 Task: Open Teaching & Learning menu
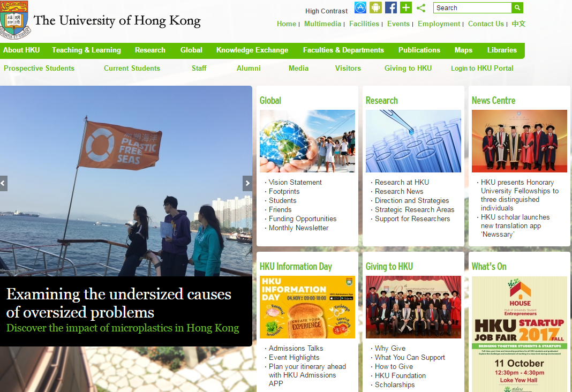(86, 50)
